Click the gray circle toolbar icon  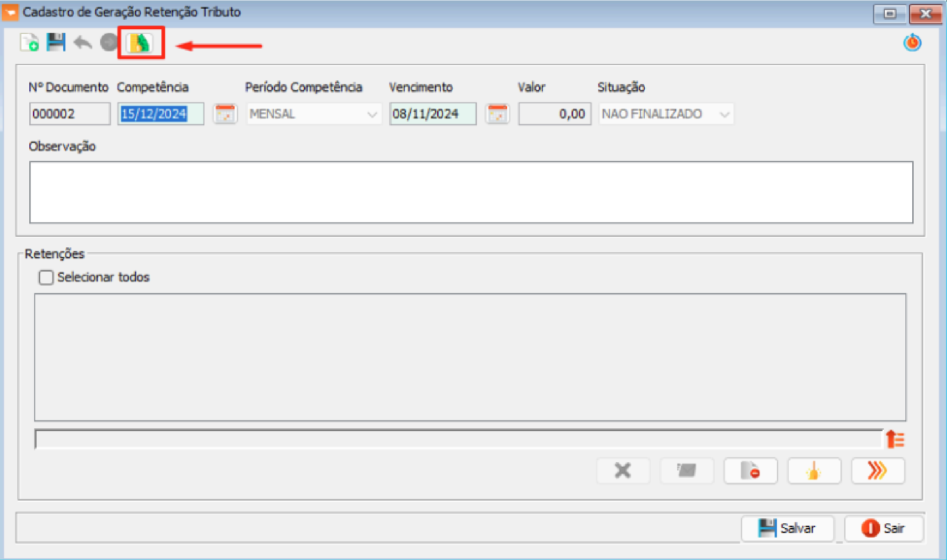pos(109,43)
